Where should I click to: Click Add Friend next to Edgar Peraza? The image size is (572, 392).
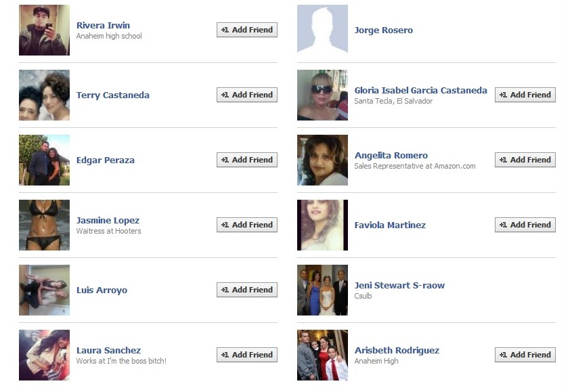(x=247, y=160)
